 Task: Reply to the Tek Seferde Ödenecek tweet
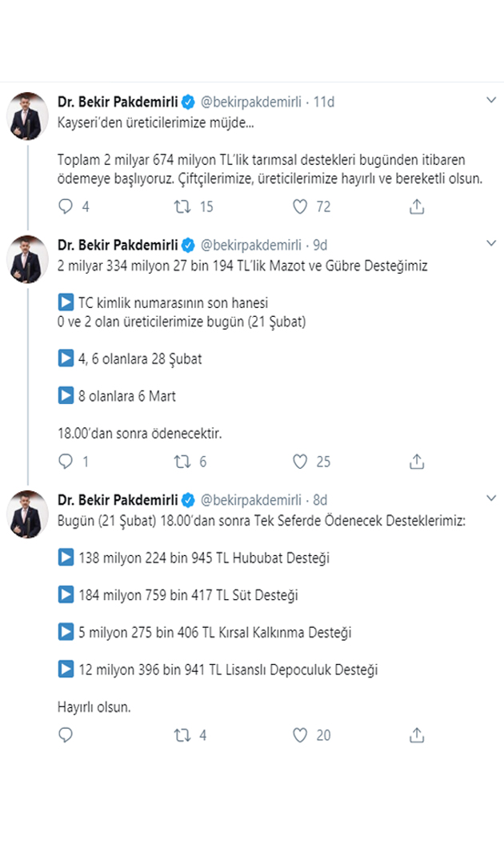[66, 735]
